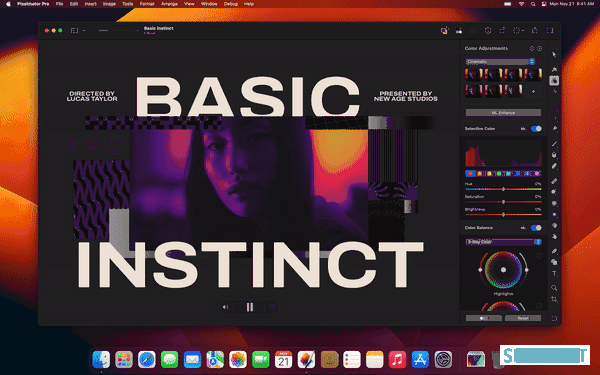Click the Saturation slider handle
The image size is (600, 375).
[x=504, y=202]
